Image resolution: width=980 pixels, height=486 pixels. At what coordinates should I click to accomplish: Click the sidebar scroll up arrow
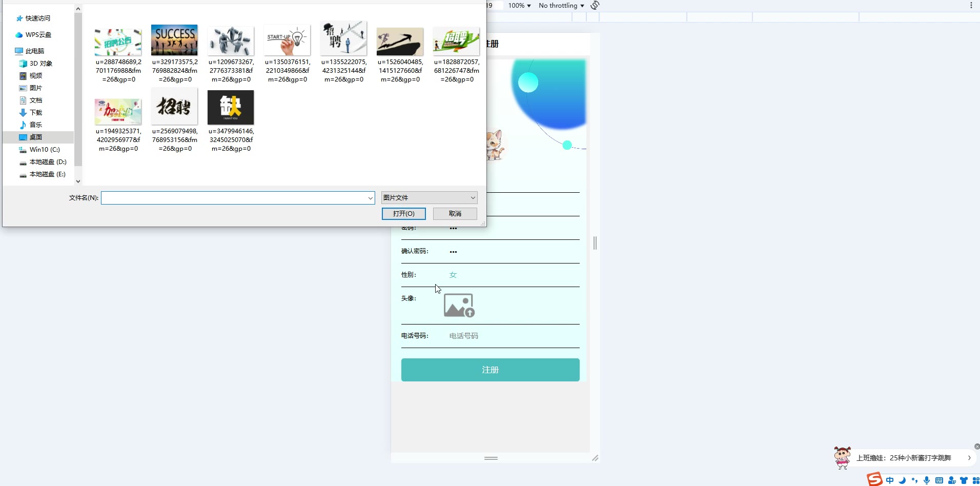pos(78,9)
